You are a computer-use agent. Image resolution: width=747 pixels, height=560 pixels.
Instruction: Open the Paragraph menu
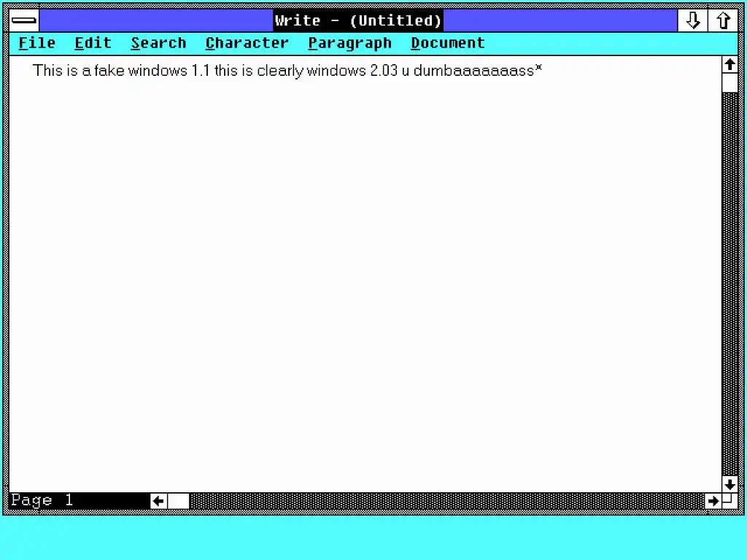coord(349,43)
